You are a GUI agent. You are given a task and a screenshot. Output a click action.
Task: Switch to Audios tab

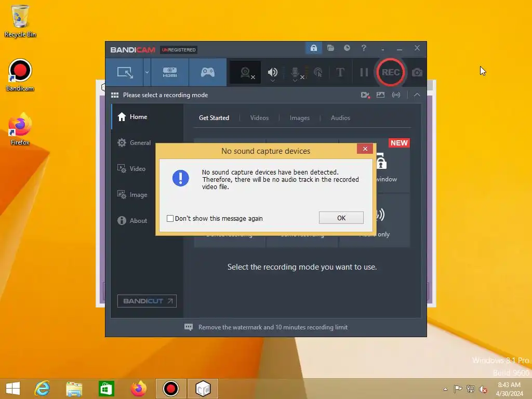coord(340,118)
